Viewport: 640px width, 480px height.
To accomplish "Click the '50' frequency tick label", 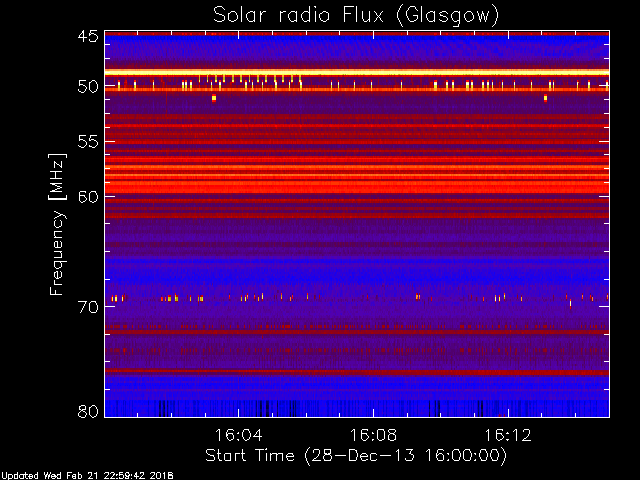I will (x=88, y=87).
